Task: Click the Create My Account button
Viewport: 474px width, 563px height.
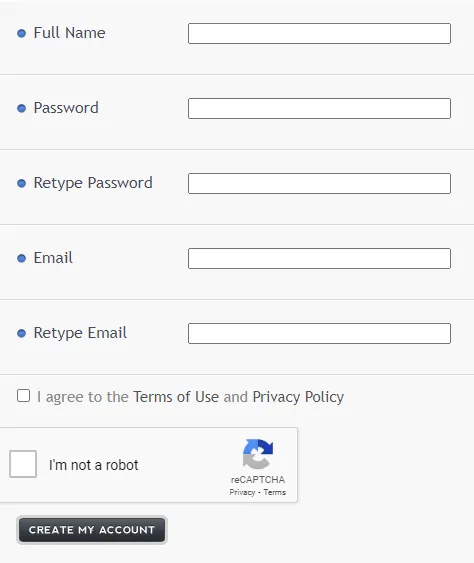Action: [92, 530]
